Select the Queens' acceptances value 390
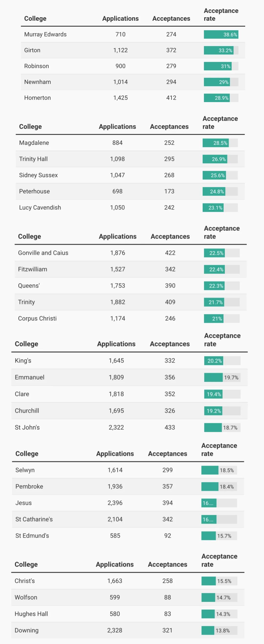Screen dimensions: 264x644 tap(170, 286)
